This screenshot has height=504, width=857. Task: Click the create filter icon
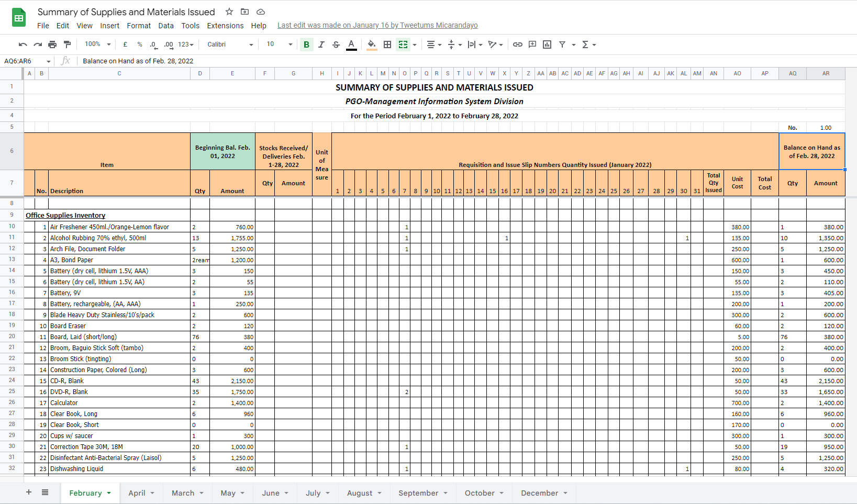562,44
